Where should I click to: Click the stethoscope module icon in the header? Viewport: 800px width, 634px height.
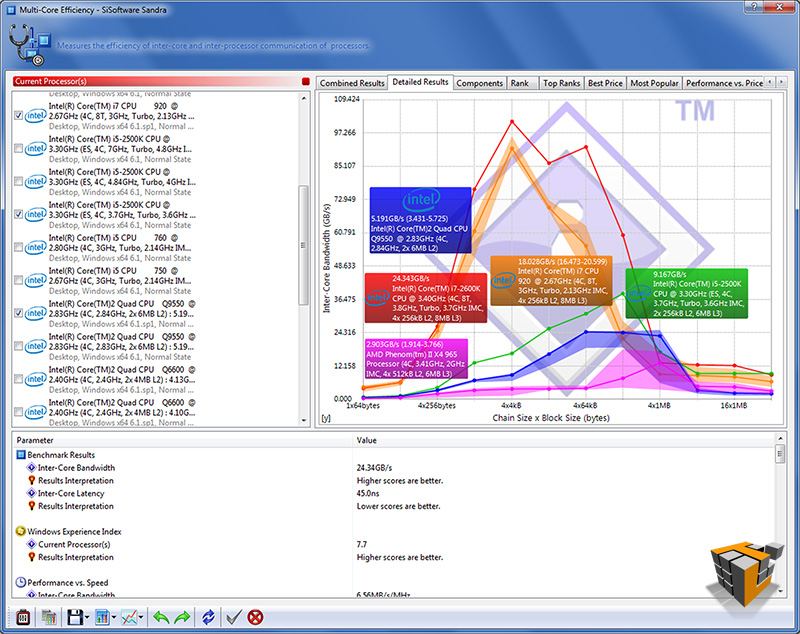pyautogui.click(x=30, y=45)
